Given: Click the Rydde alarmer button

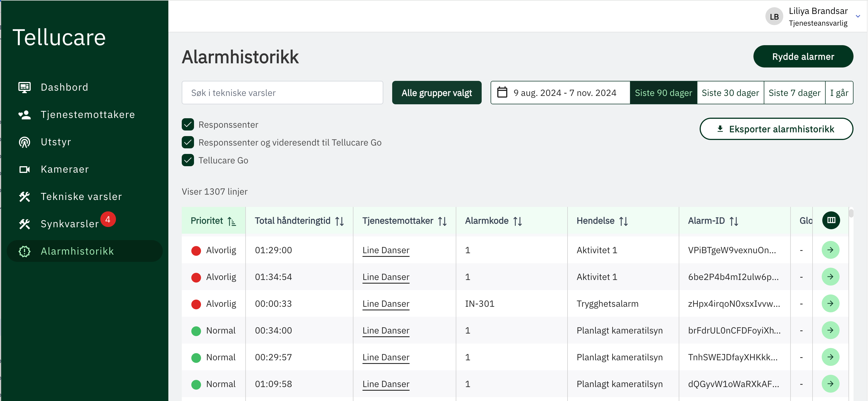Looking at the screenshot, I should click(803, 56).
